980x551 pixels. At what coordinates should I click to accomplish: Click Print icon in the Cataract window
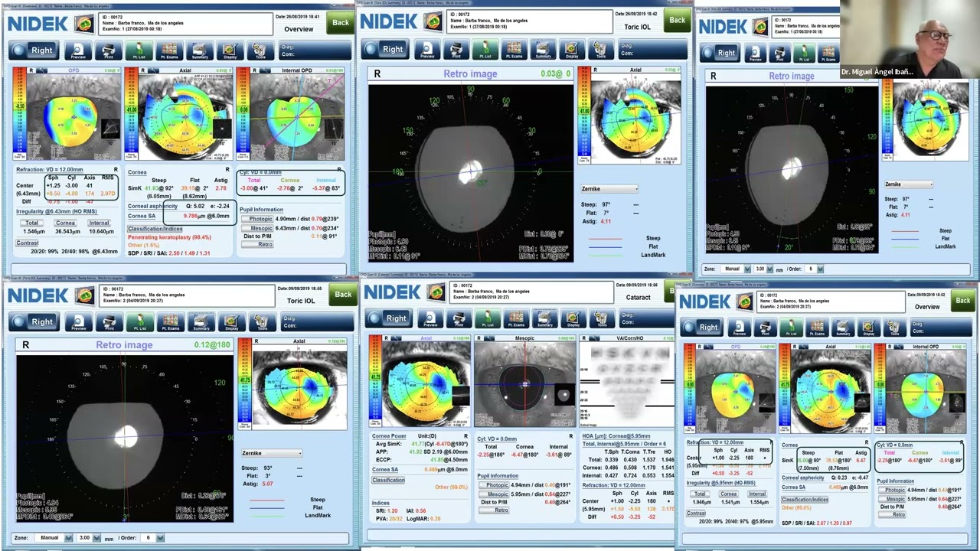pos(459,319)
